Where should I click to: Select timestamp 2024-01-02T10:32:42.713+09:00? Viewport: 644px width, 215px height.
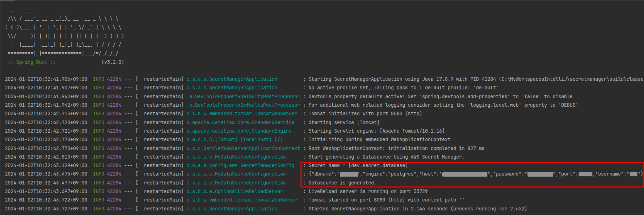(46, 114)
